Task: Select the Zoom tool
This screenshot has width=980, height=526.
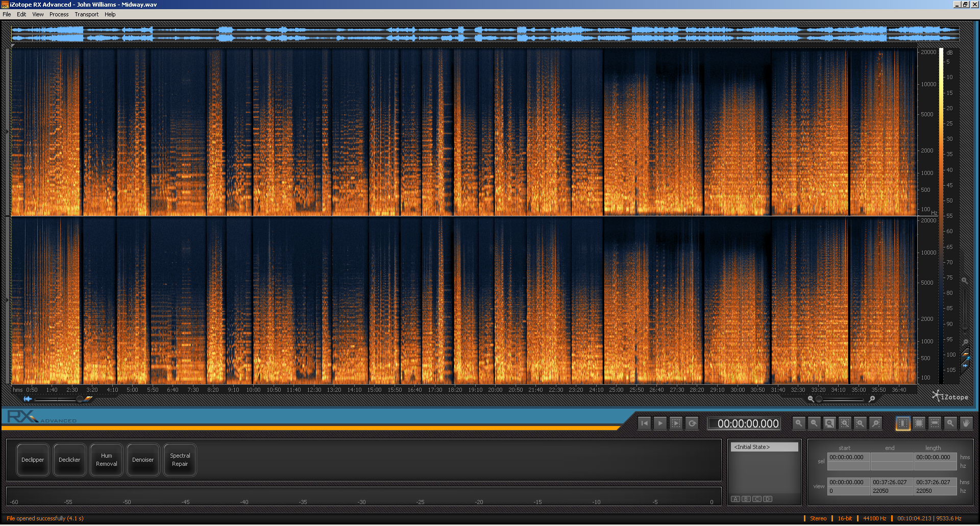Action: click(x=950, y=423)
